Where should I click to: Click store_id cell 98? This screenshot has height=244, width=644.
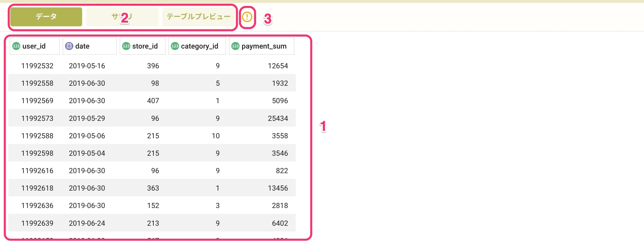155,83
